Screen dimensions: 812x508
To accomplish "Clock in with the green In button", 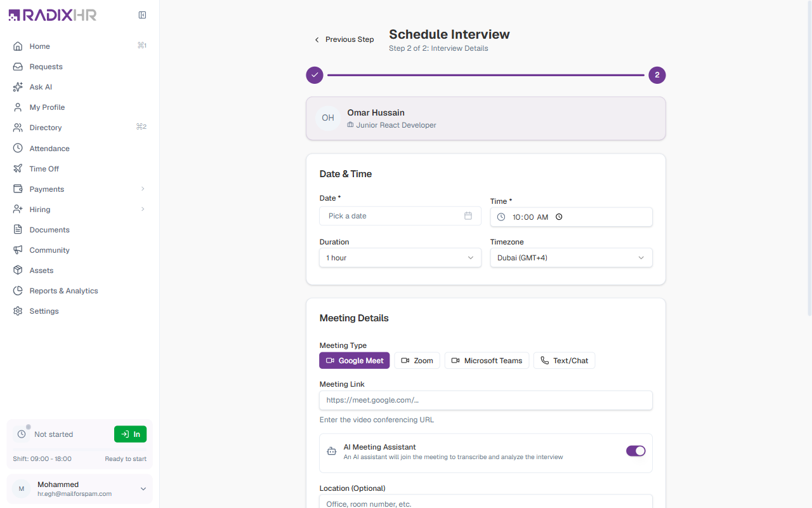I will (x=131, y=434).
